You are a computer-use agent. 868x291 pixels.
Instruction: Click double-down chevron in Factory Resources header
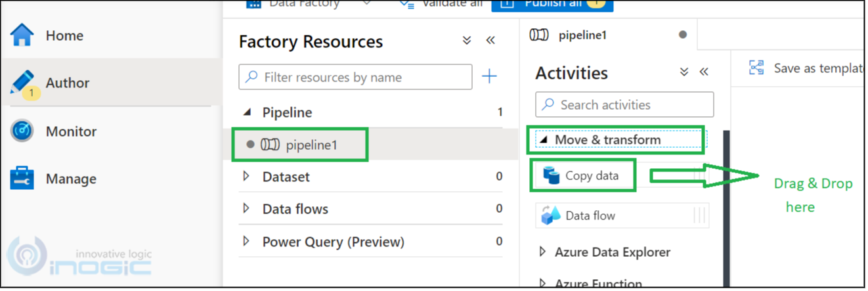pyautogui.click(x=467, y=41)
